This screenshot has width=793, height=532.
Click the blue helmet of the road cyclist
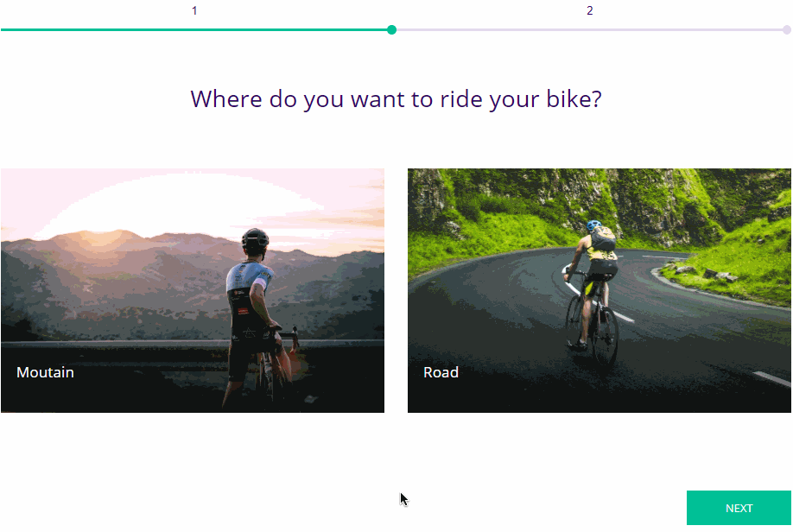pyautogui.click(x=593, y=225)
